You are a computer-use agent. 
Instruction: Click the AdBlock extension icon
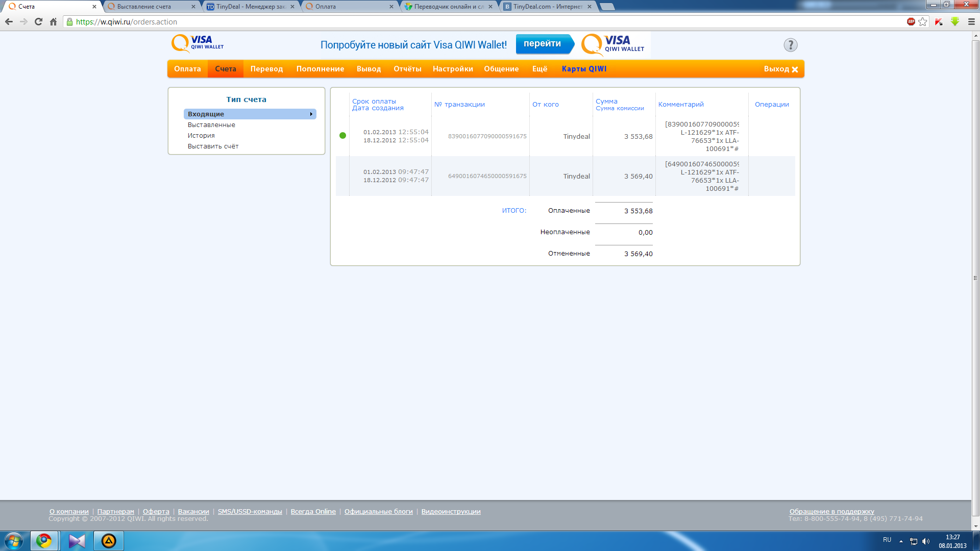[911, 21]
